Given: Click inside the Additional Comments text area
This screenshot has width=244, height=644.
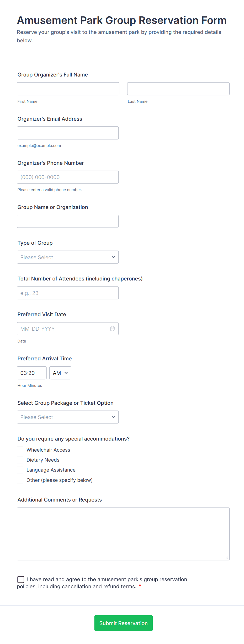Looking at the screenshot, I should click(x=123, y=534).
